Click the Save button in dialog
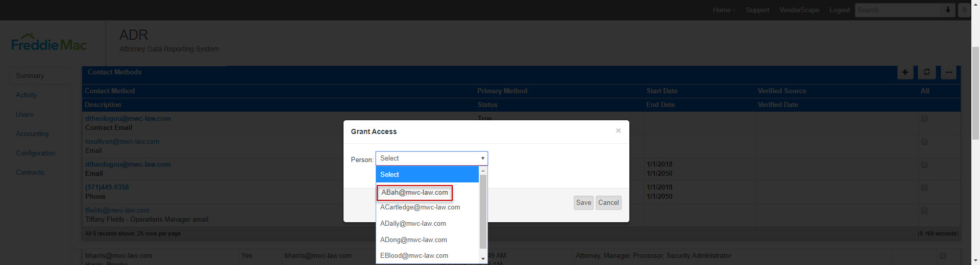The image size is (980, 265). pos(583,203)
